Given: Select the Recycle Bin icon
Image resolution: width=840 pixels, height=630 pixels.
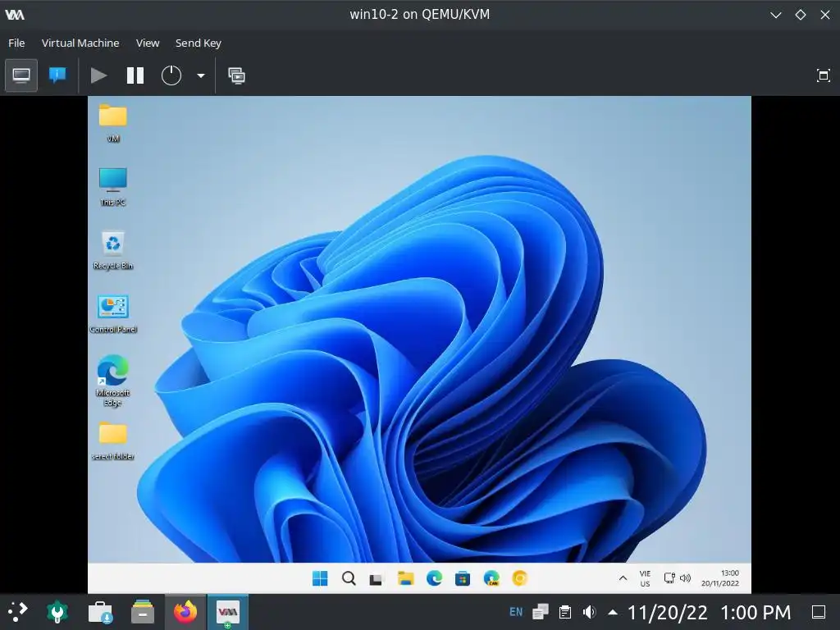Looking at the screenshot, I should tap(113, 250).
